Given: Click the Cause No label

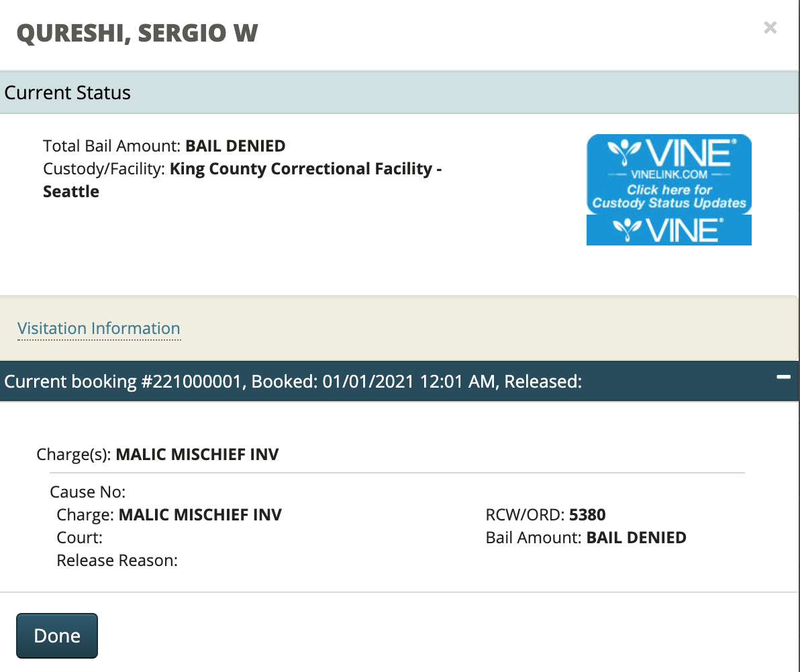Looking at the screenshot, I should [x=88, y=492].
